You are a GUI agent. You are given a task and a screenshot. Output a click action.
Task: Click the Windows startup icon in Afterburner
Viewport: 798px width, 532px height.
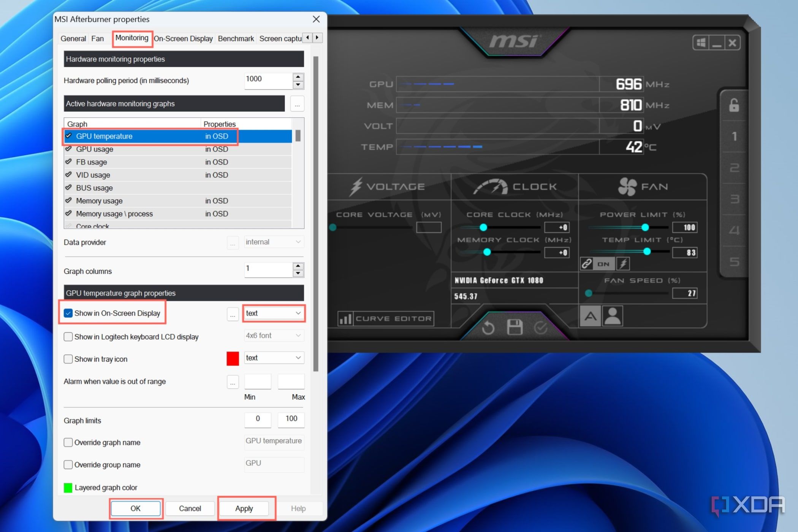pyautogui.click(x=701, y=43)
